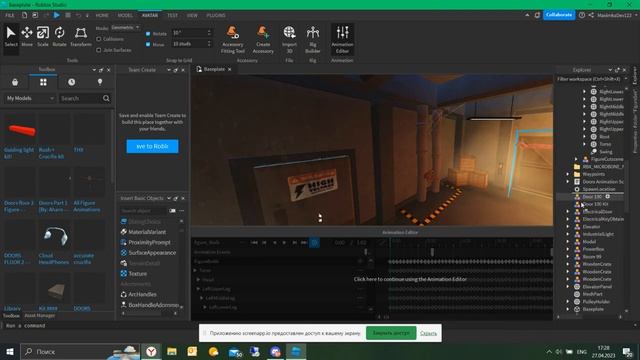Activate the Rotate tool
Viewport: 640px width, 360px height.
[59, 37]
